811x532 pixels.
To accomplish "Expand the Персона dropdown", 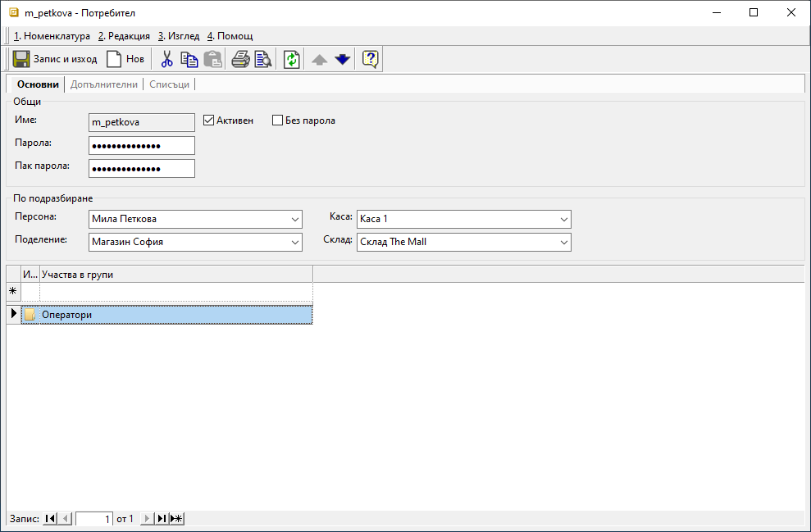I will click(x=295, y=220).
